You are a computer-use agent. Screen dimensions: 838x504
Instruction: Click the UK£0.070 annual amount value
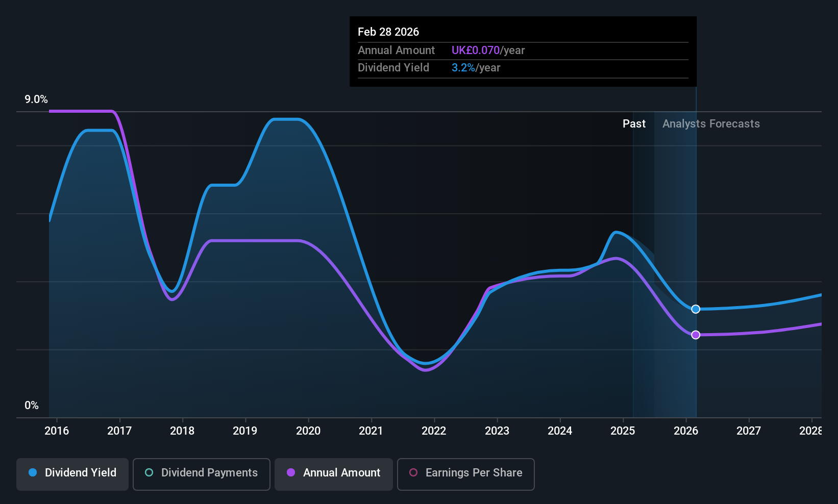point(476,51)
